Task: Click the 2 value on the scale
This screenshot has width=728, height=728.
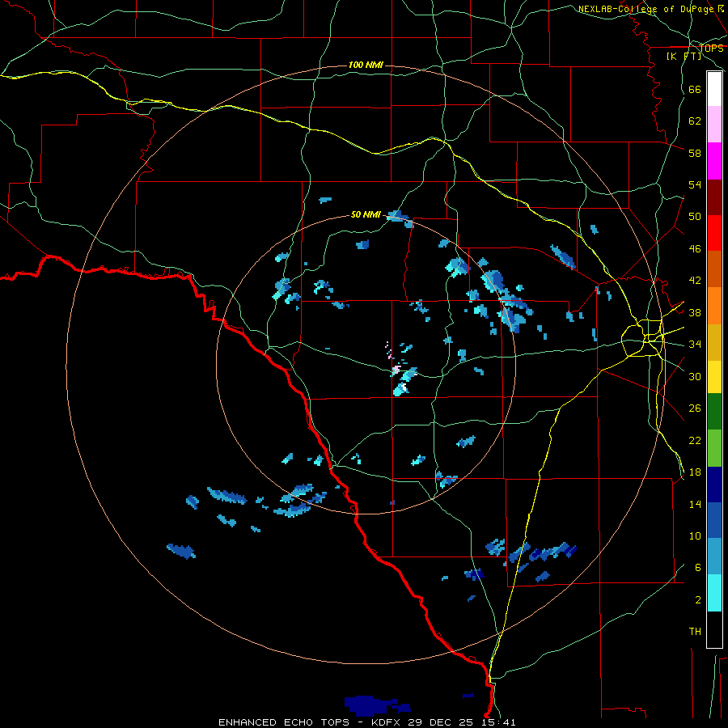Action: pyautogui.click(x=698, y=600)
